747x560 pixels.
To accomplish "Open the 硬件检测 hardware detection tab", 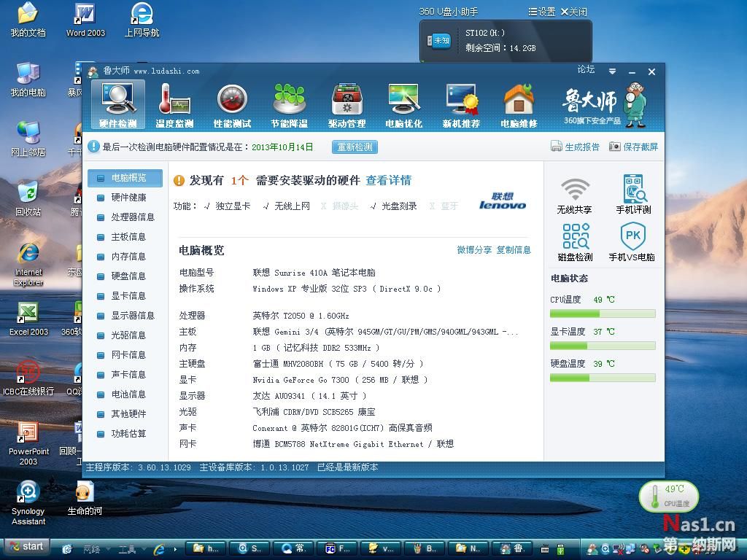I will pyautogui.click(x=117, y=105).
